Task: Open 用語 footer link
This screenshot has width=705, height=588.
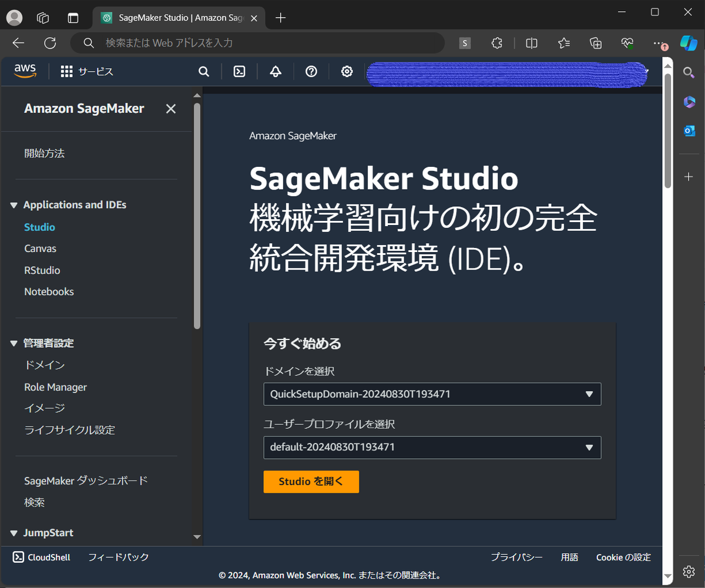Action: click(x=569, y=557)
